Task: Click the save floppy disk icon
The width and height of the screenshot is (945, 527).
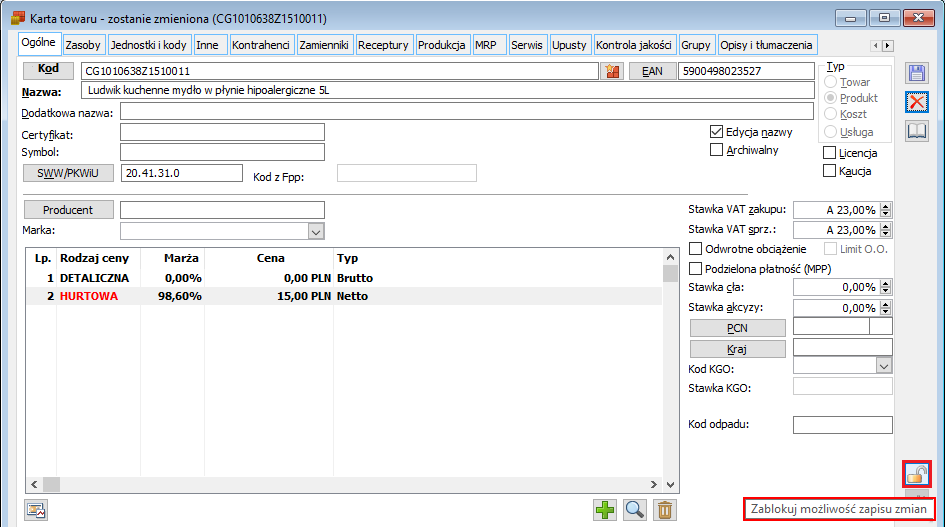Action: [x=917, y=73]
